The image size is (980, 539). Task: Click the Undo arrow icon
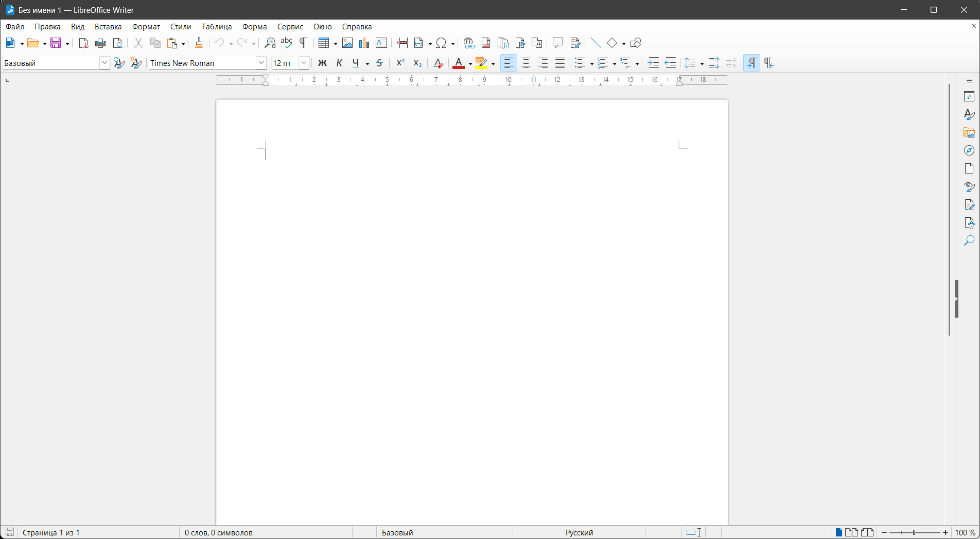(x=220, y=43)
